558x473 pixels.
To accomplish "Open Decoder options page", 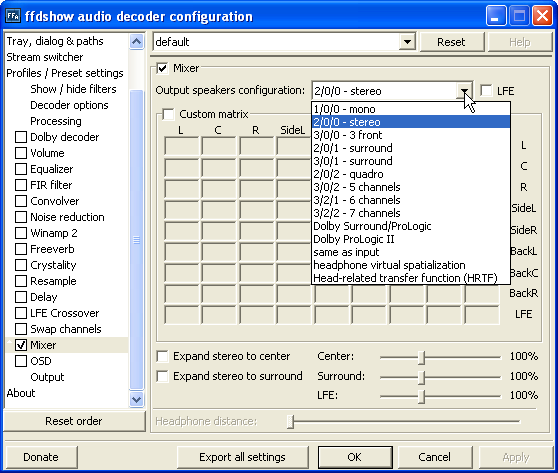I will coord(69,105).
